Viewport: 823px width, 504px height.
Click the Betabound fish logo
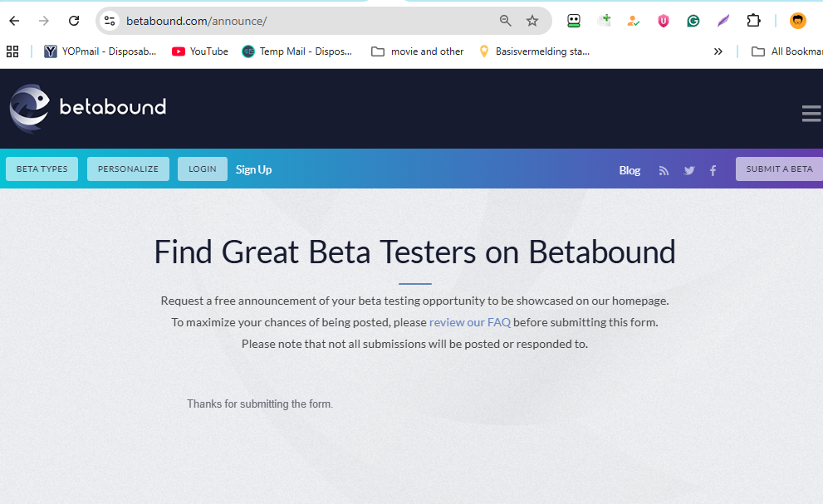point(30,108)
